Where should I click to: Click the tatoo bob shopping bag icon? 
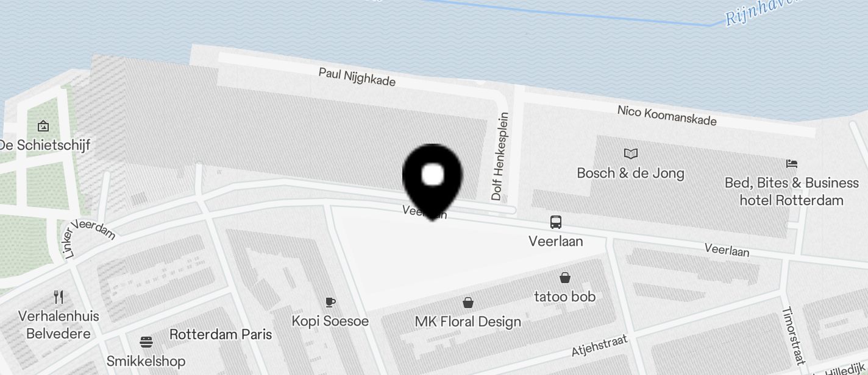point(565,278)
